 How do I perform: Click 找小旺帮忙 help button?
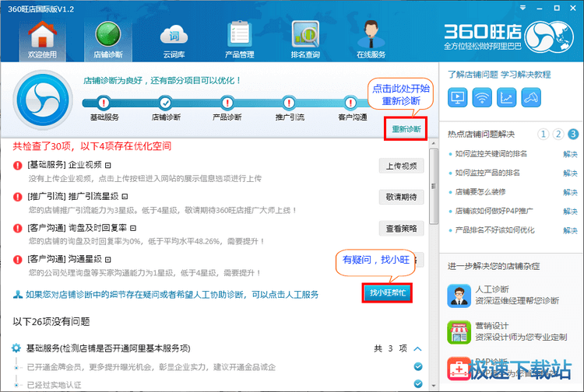387,293
